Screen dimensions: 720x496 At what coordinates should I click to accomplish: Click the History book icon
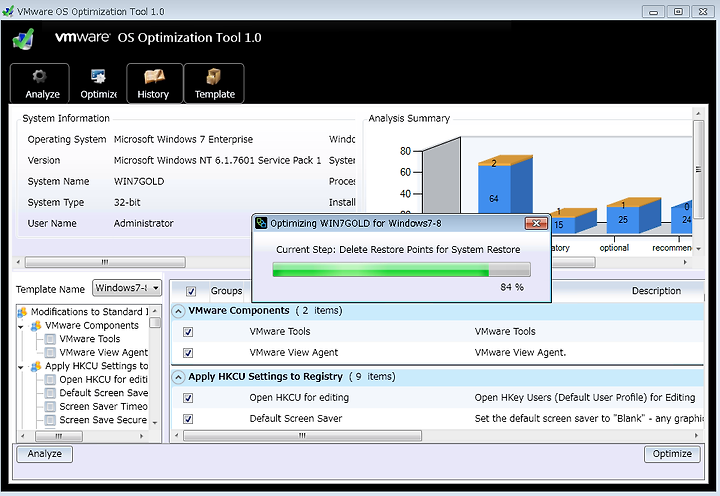tap(154, 76)
